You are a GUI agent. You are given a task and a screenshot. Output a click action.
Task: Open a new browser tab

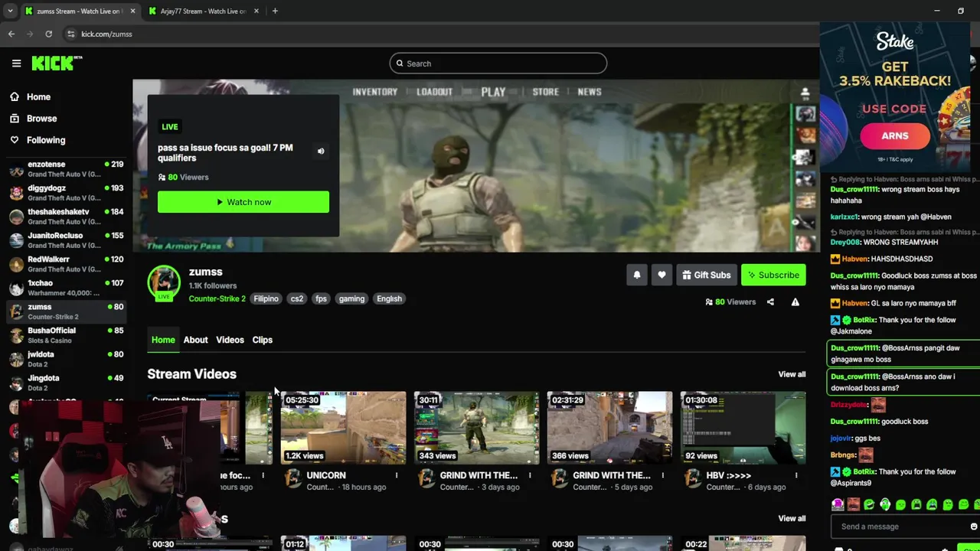tap(275, 11)
